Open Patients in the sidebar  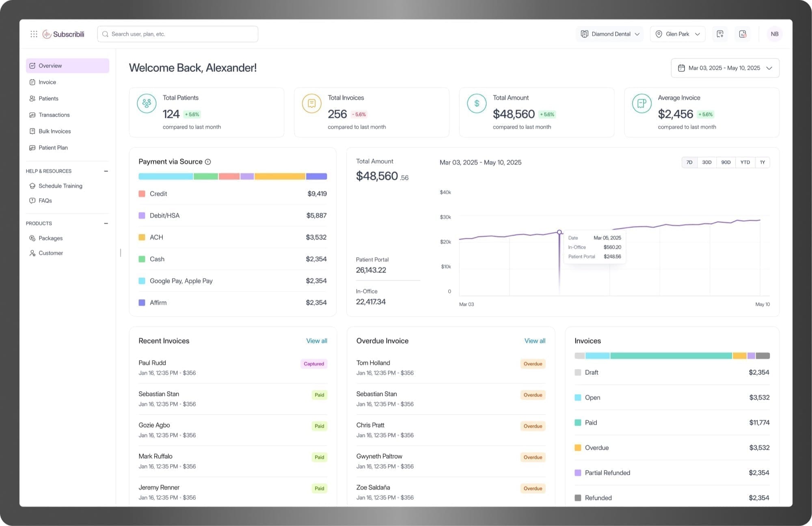click(x=67, y=99)
